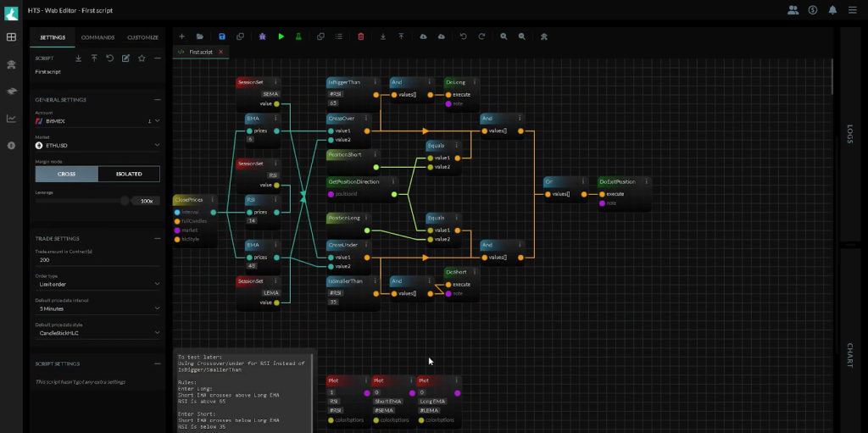Open the Market ETHUSD dropdown
Viewport: 868px width, 433px height.
[97, 145]
